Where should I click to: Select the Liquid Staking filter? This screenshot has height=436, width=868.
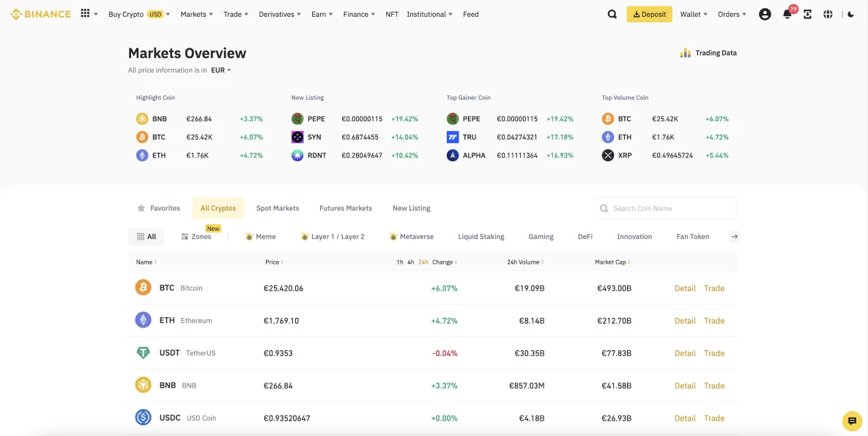click(481, 237)
